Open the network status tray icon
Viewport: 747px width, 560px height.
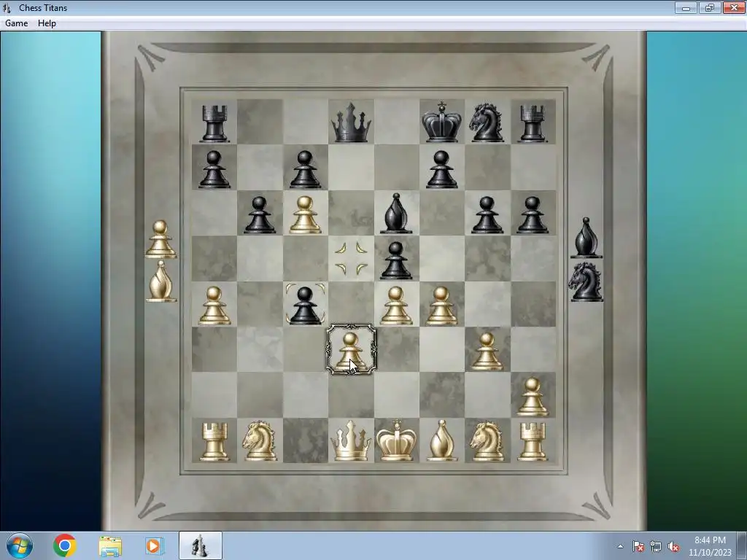656,547
